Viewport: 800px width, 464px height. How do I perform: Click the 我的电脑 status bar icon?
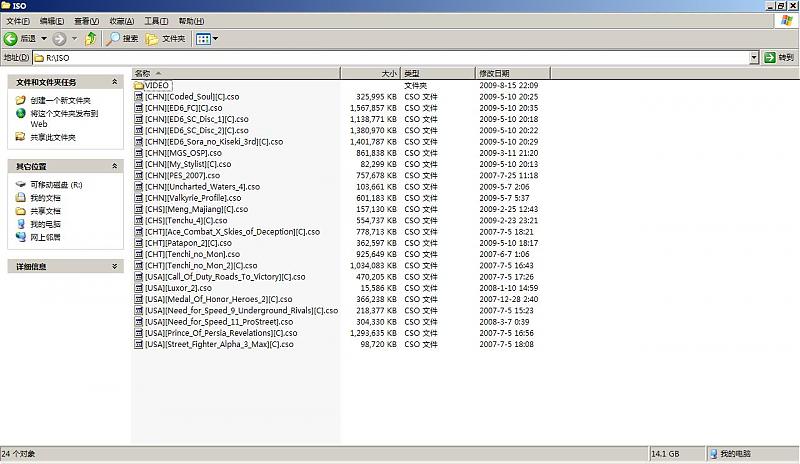714,453
